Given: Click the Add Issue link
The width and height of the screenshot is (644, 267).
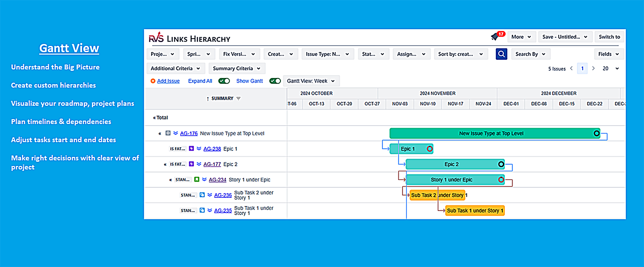Looking at the screenshot, I should click(x=168, y=81).
